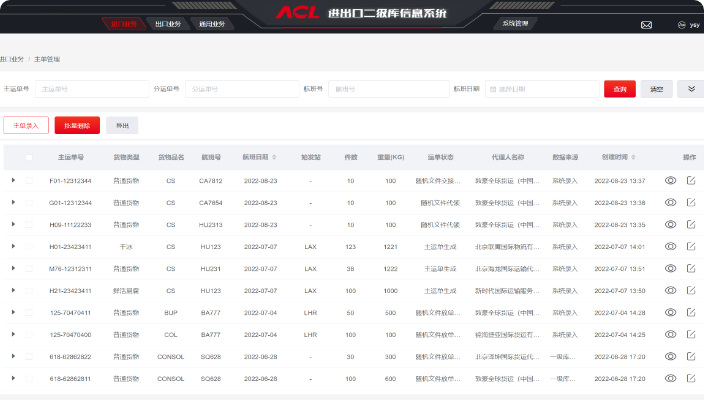This screenshot has width=704, height=400.
Task: Sort by 航班日期 column arrows
Action: 272,158
